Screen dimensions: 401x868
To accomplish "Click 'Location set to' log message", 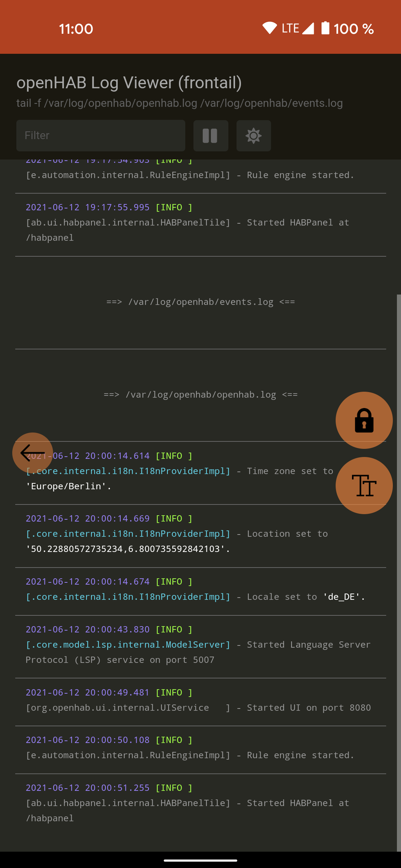I will point(287,534).
